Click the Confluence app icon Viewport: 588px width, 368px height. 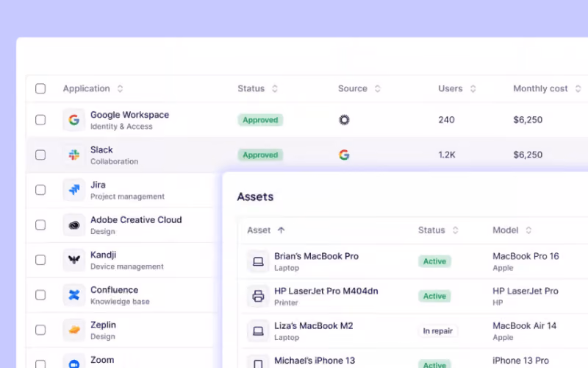pos(74,295)
